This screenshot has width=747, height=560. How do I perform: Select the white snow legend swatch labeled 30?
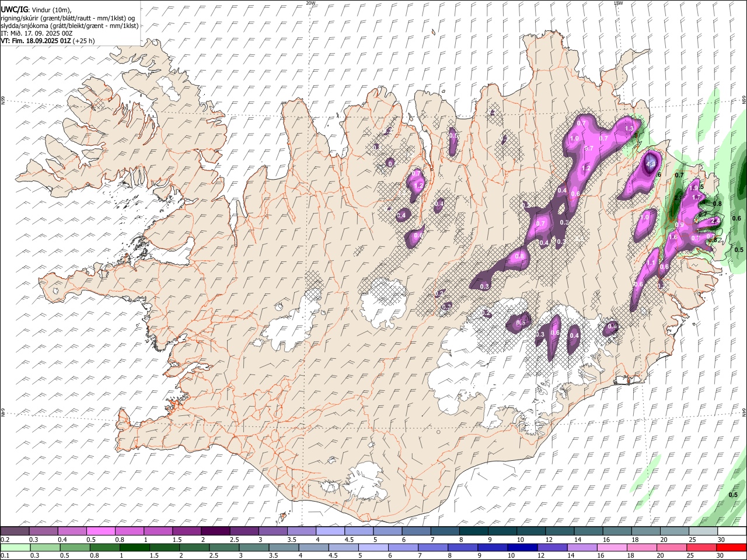click(x=731, y=531)
